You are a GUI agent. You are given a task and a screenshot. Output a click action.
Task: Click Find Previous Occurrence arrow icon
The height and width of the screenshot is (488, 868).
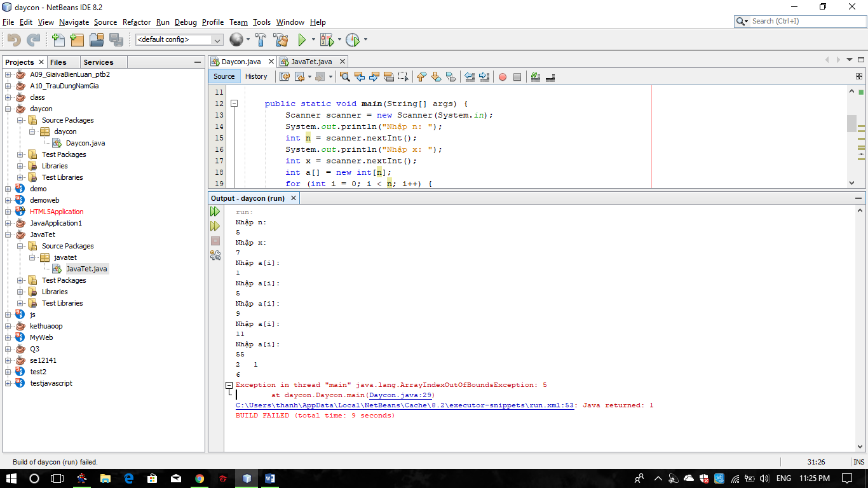coord(360,77)
